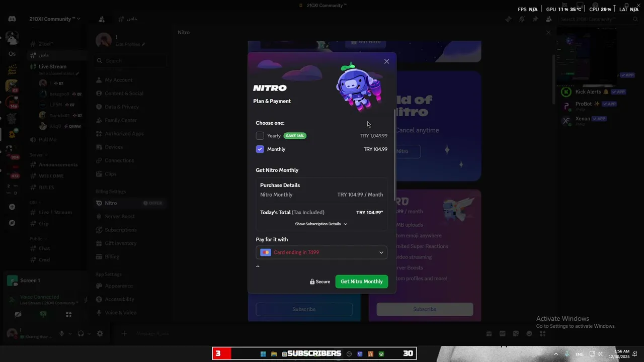Check the Yearly plan checkbox
This screenshot has height=362, width=644.
[260, 136]
